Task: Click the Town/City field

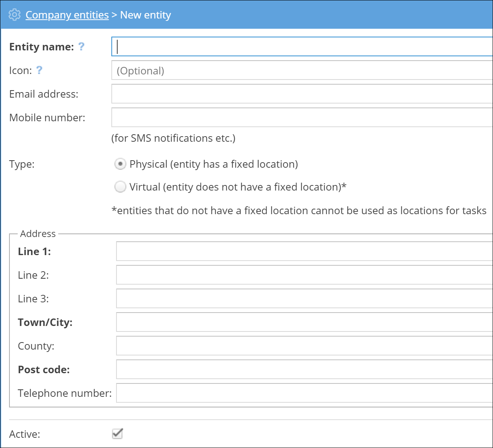Action: coord(305,322)
